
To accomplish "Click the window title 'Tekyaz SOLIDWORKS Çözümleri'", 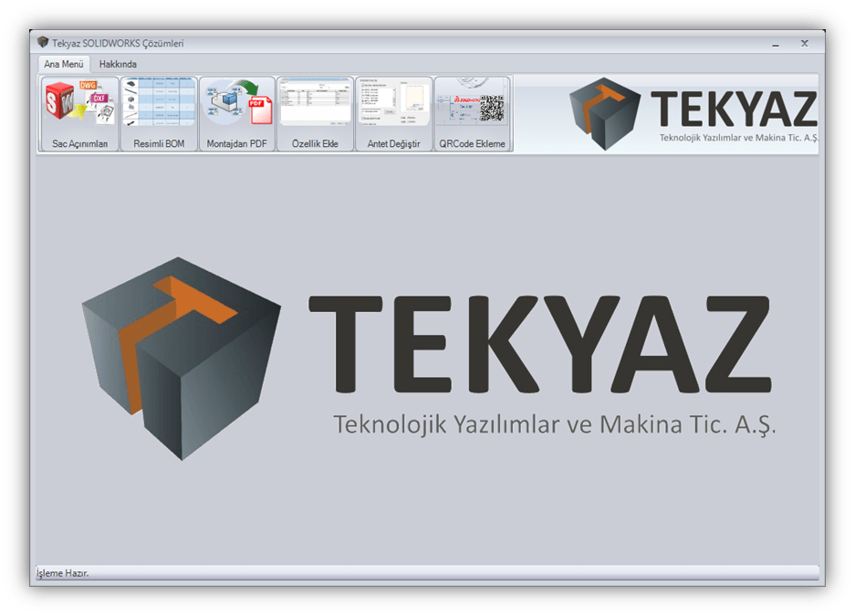I will 118,43.
